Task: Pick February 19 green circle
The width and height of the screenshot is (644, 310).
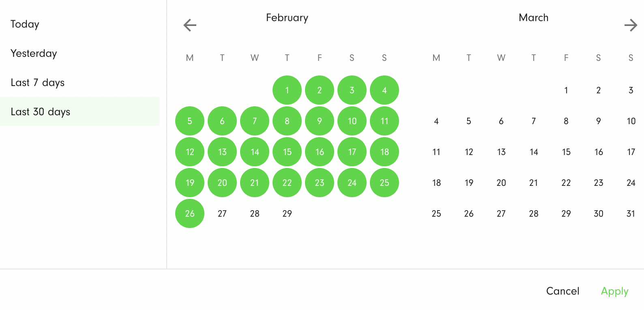Action: click(190, 183)
